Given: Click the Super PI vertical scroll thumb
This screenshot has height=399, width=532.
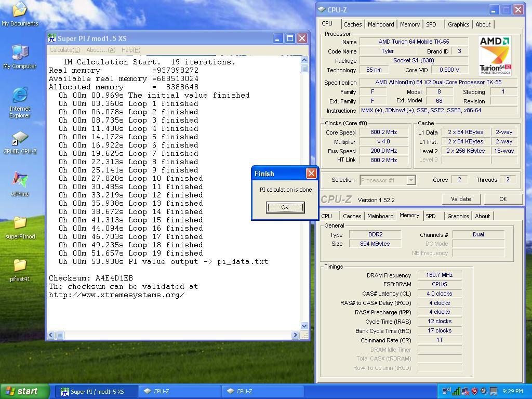Looking at the screenshot, I should tap(304, 69).
